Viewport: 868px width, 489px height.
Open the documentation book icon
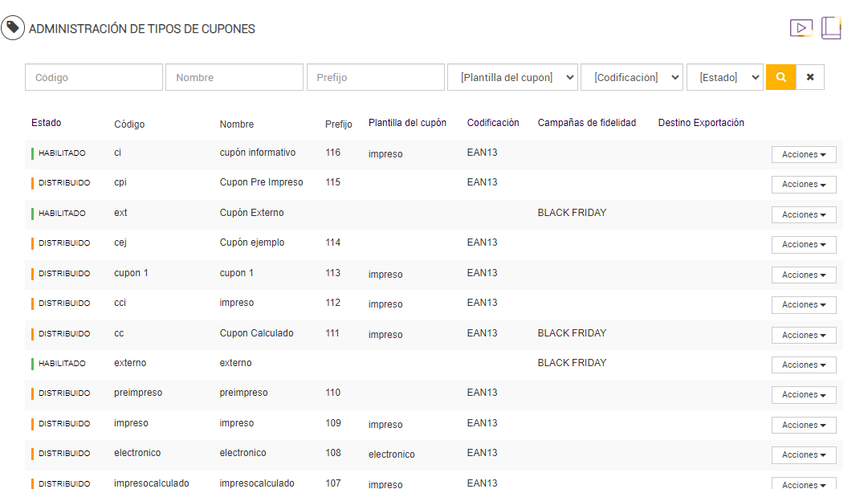click(831, 28)
